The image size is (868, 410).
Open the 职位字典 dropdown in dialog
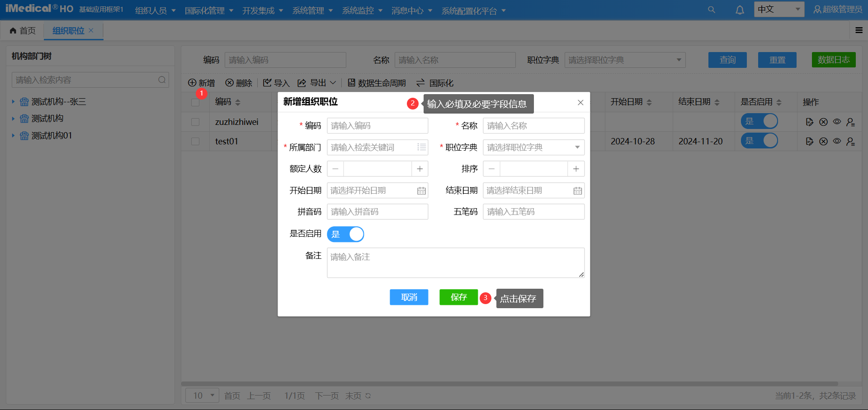(533, 148)
